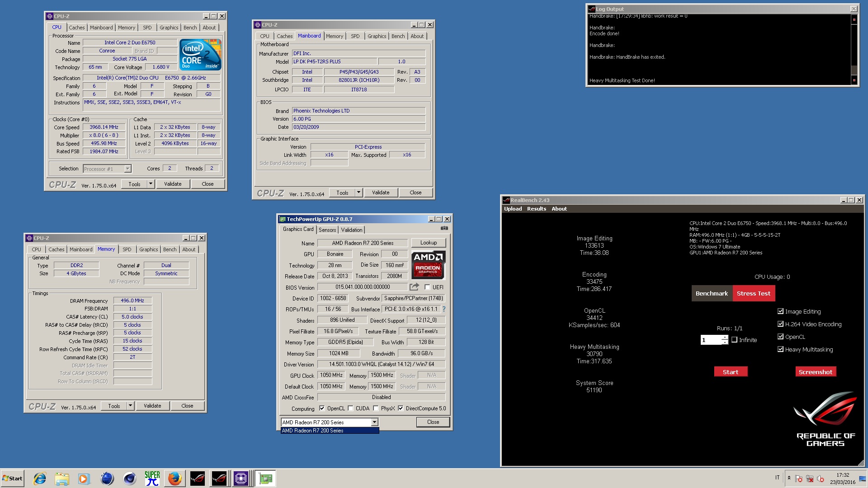Click the Close button in GPU-Z window
868x488 pixels.
pos(433,422)
